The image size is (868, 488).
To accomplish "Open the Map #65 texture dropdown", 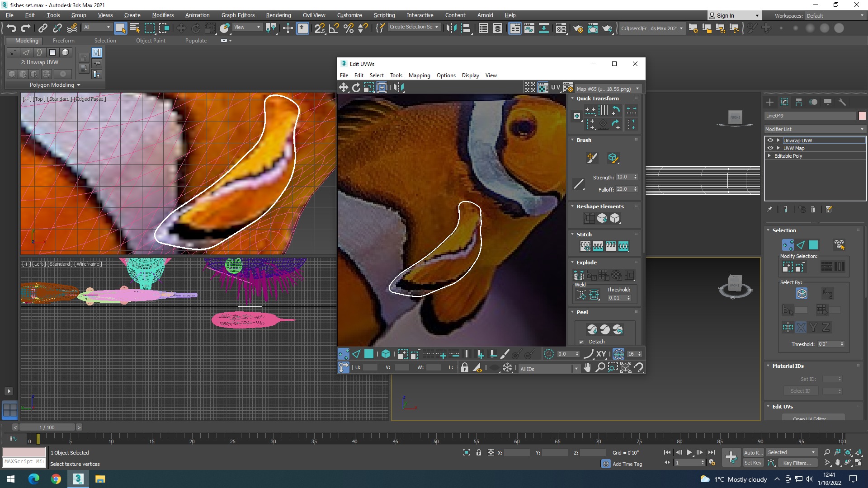I will click(608, 89).
